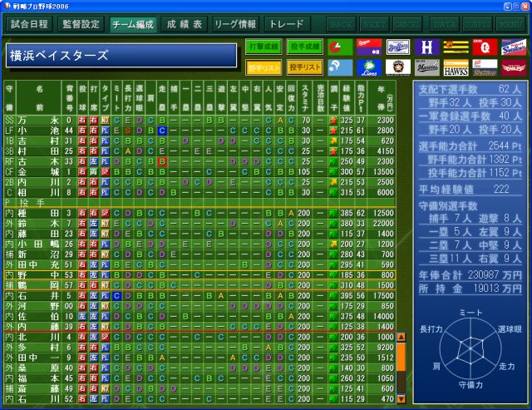Click the 背番号 uniform number column header

tap(69, 98)
